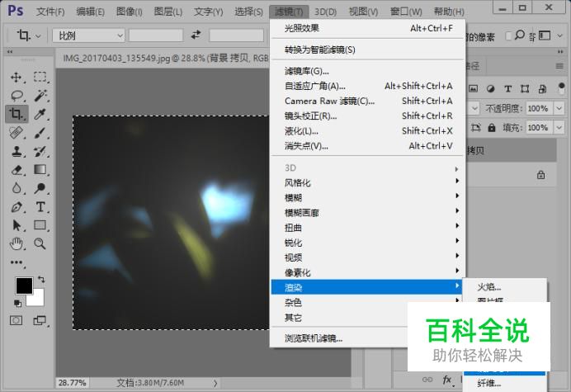
Task: Select the Gradient tool
Action: (40, 169)
